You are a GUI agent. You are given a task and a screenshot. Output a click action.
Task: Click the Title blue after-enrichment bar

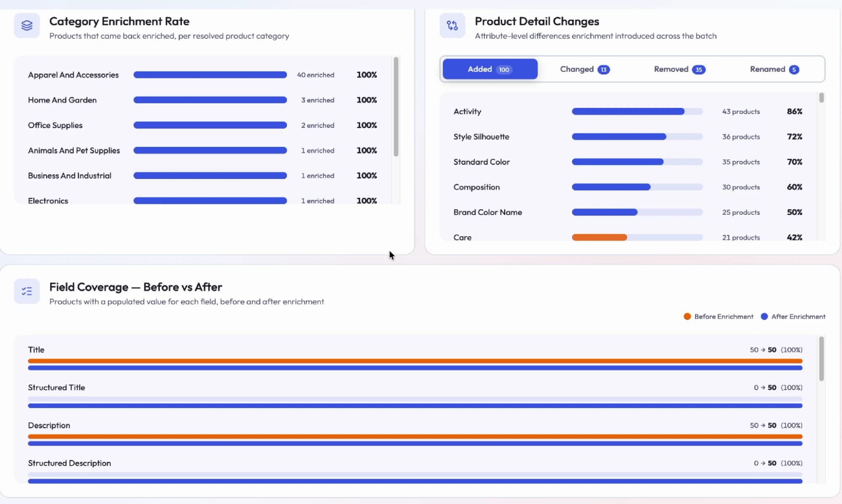coord(415,368)
